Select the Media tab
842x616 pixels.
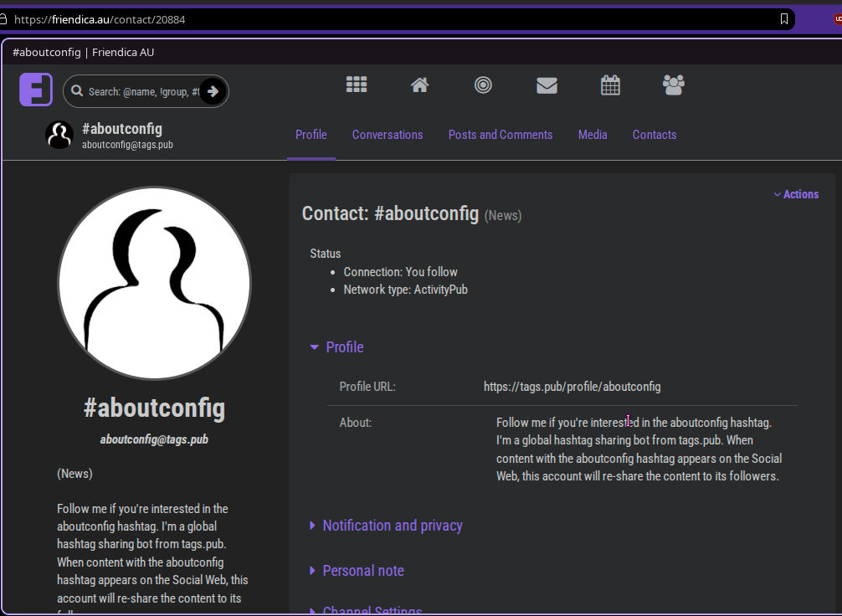click(x=593, y=135)
